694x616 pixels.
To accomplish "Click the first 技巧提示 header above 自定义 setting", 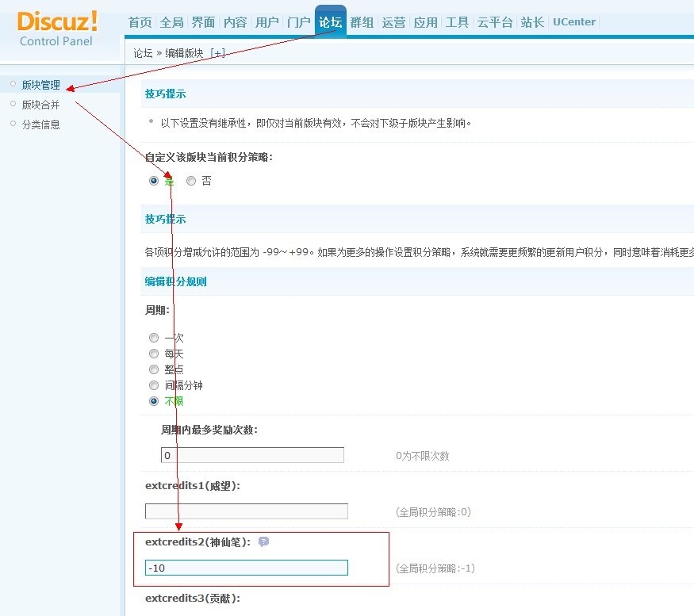I will point(165,94).
